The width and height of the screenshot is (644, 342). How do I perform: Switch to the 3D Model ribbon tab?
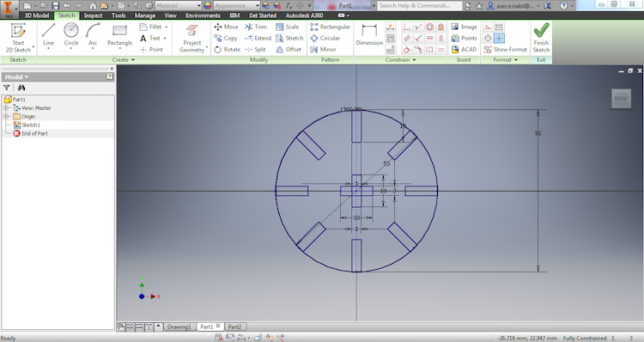tap(37, 15)
